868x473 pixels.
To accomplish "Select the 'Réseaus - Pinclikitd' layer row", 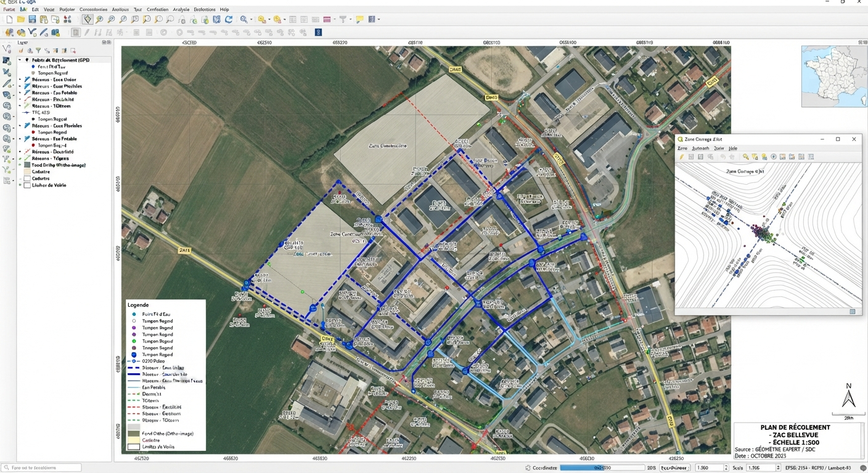I will pyautogui.click(x=52, y=99).
